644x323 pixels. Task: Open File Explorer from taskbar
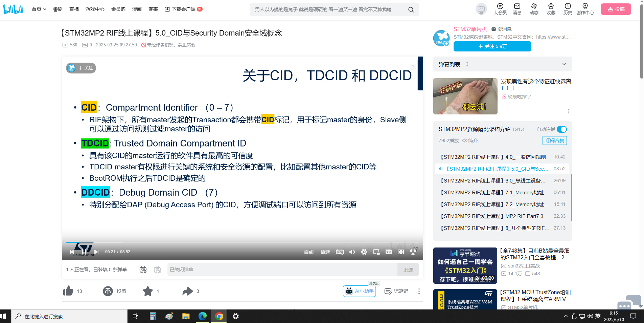coord(186,316)
